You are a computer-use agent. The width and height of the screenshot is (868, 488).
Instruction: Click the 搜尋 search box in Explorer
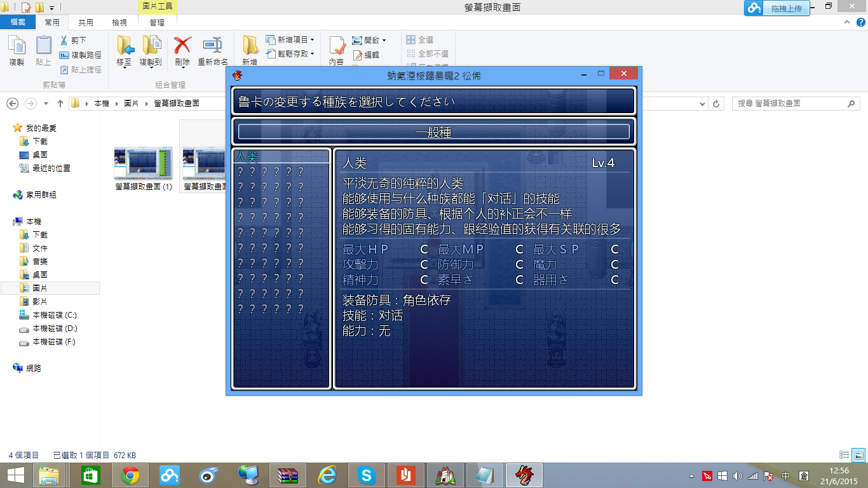click(797, 104)
